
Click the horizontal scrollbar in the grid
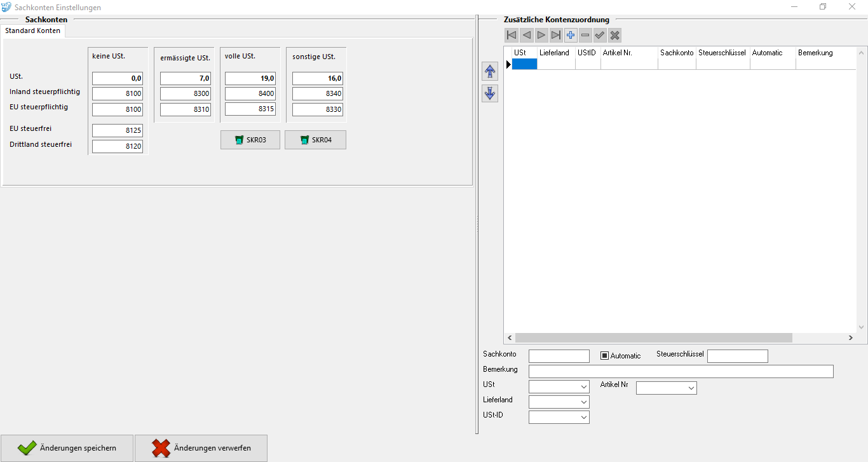point(654,338)
